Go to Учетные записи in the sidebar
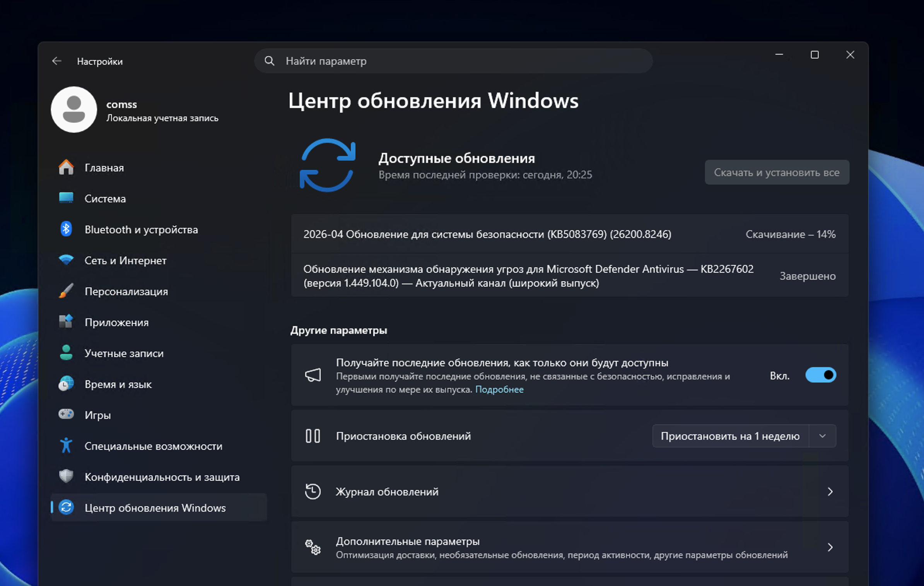The image size is (924, 586). point(124,353)
